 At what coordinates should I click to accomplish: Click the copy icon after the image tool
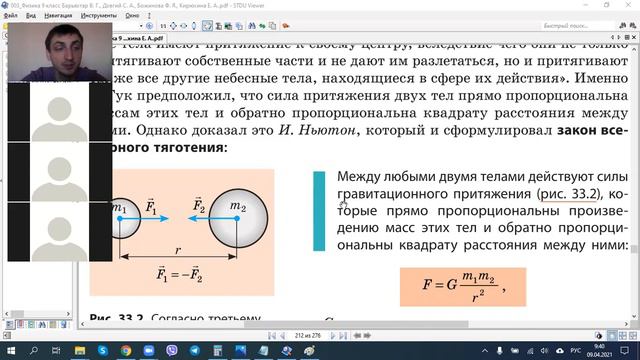[x=239, y=26]
